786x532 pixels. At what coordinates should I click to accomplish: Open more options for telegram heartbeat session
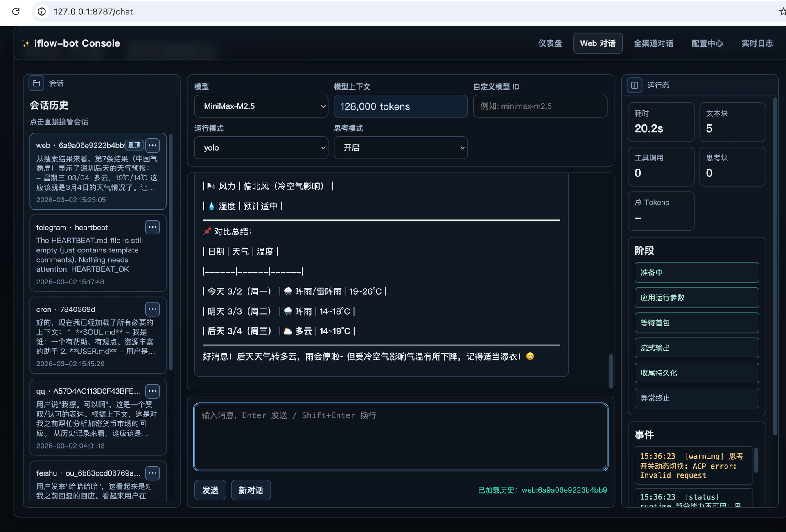[x=153, y=227]
